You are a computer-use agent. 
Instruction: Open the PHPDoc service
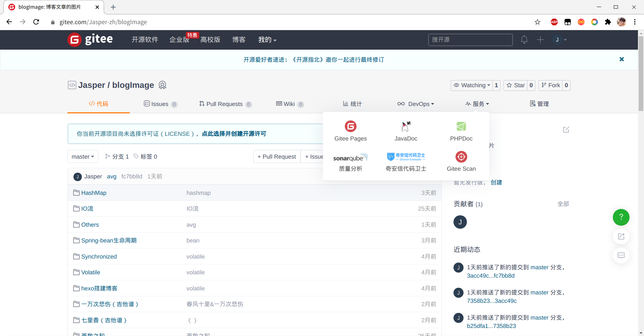461,131
